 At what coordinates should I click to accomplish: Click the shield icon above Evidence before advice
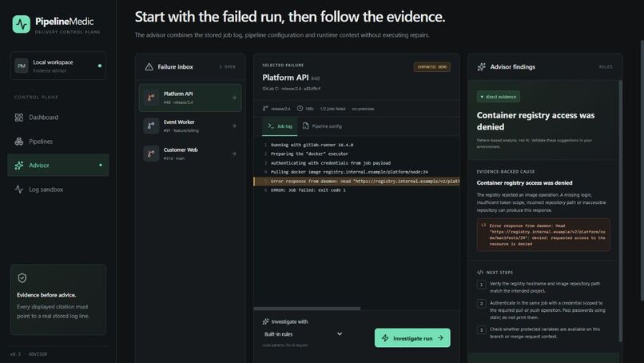[x=22, y=278]
